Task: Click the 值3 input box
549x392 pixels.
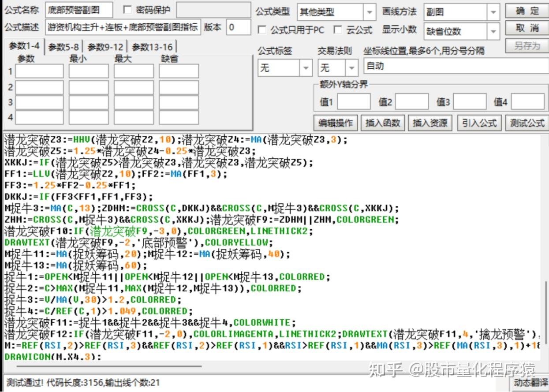Action: click(470, 102)
